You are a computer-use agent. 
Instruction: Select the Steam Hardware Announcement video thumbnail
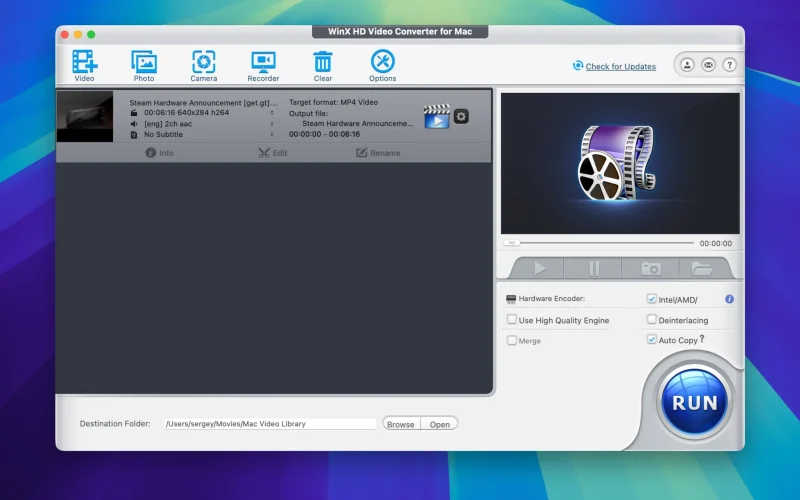pyautogui.click(x=85, y=116)
